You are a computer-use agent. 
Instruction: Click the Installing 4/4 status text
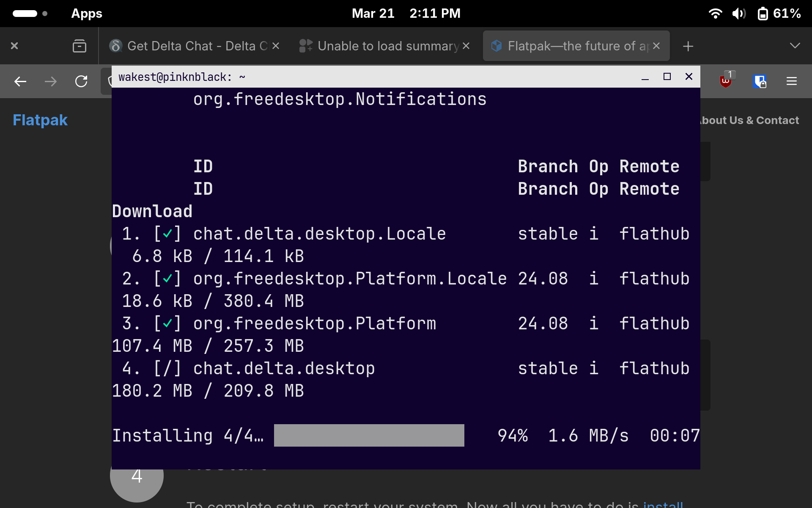188,435
